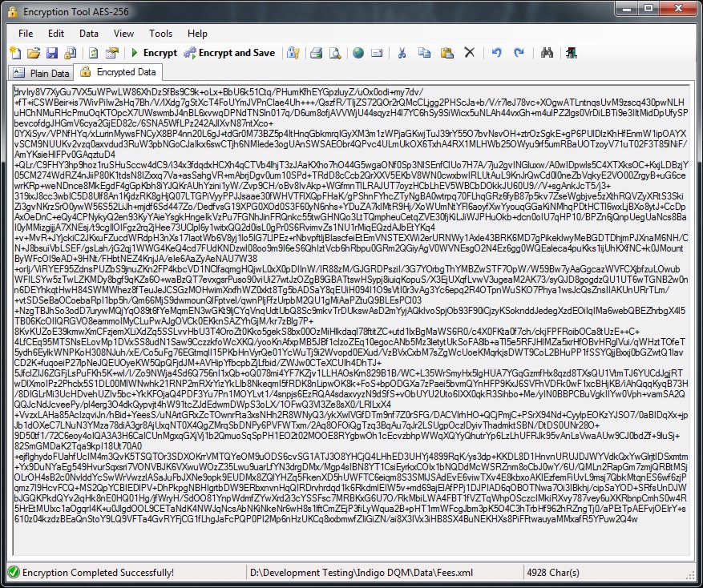Screen dimensions: 703x588
Task: Click the Print icon in toolbar
Action: [316, 53]
